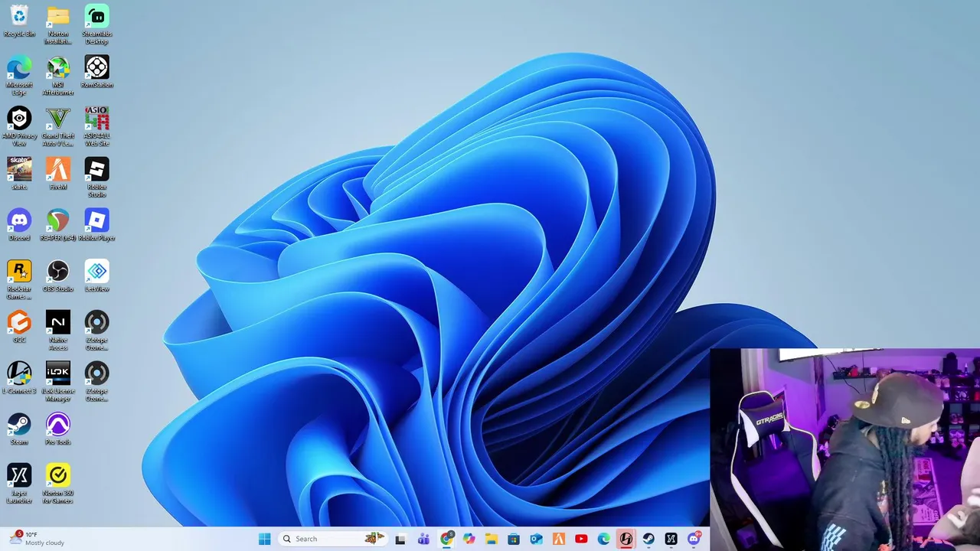Open the Norton Installation folder on desktop

click(x=58, y=24)
